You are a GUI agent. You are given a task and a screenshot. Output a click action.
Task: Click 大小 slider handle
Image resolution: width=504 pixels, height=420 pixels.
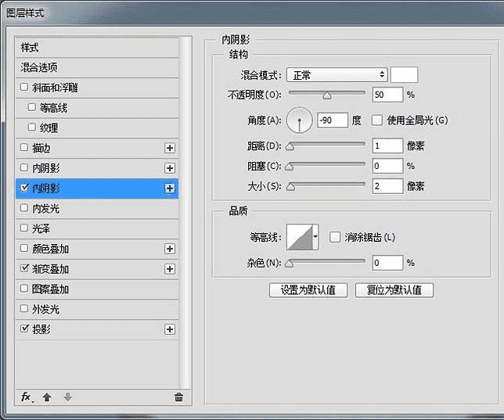pyautogui.click(x=290, y=187)
